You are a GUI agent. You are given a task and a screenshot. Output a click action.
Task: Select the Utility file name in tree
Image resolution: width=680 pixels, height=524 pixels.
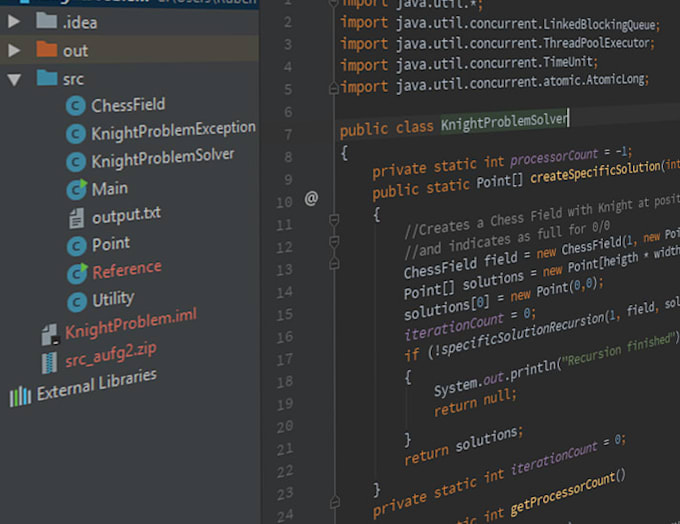click(113, 299)
